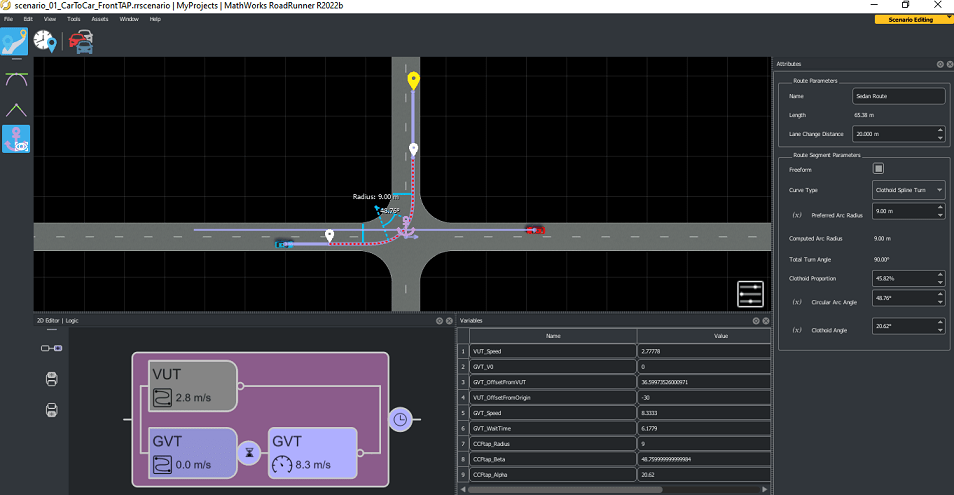Click the Scenario Editing mode button

coord(909,19)
